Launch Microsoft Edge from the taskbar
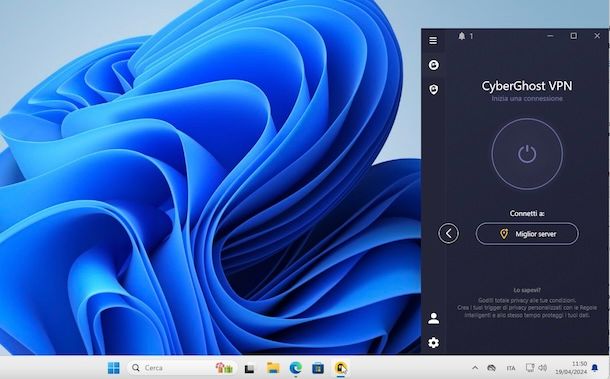This screenshot has width=610, height=379. click(295, 368)
